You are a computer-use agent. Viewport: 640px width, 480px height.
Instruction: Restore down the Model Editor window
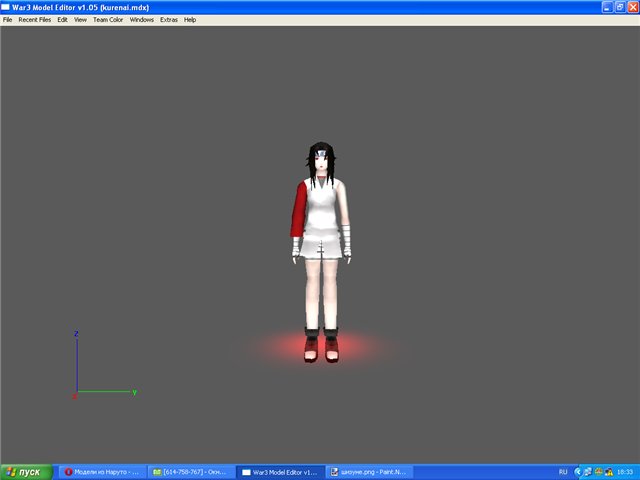(619, 6)
